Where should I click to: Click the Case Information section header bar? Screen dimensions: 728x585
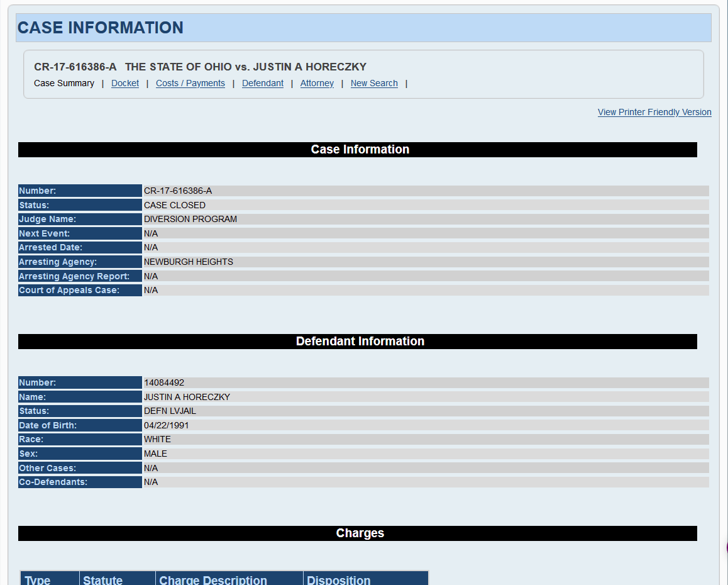(x=358, y=150)
